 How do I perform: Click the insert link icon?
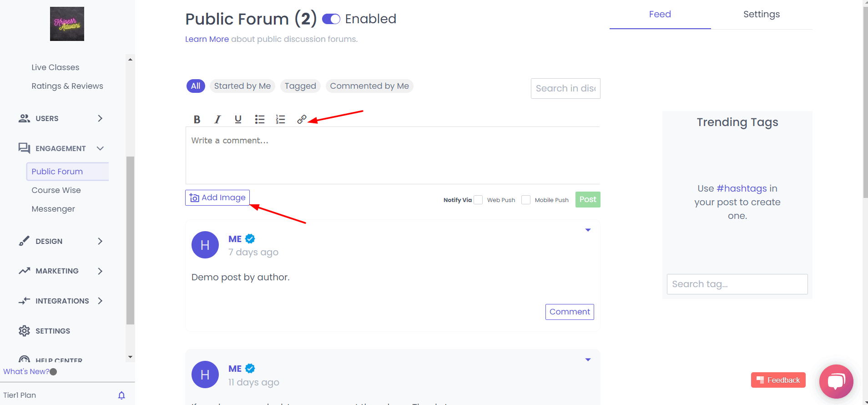pos(302,119)
